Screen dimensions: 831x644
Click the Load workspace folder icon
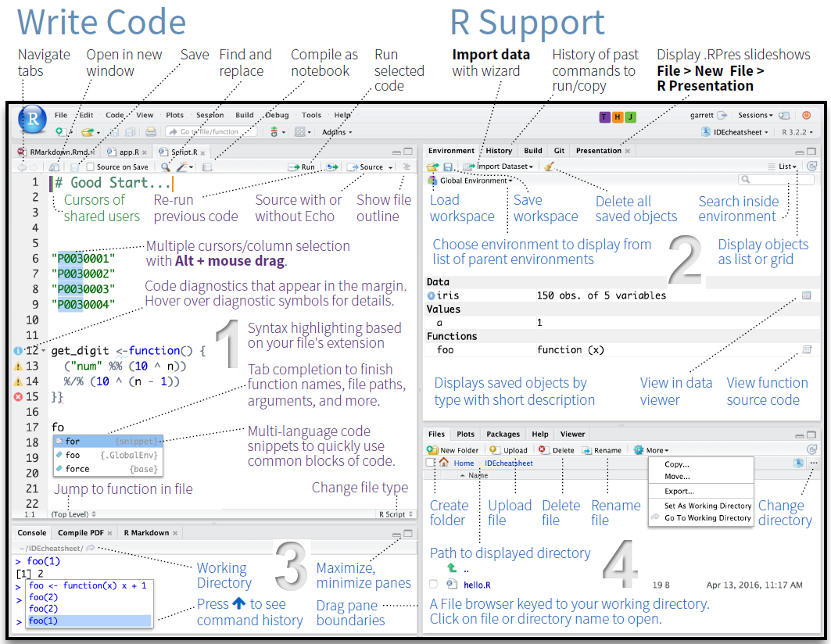tap(432, 166)
